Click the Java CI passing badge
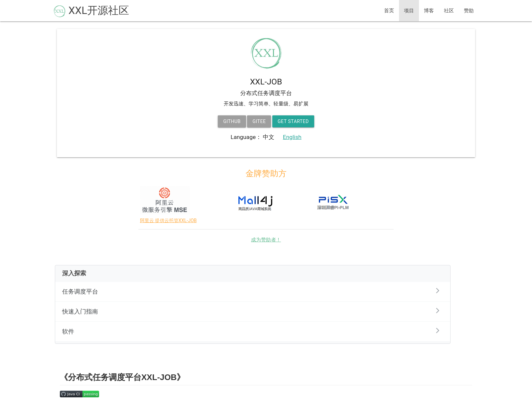532x399 pixels. 79,394
